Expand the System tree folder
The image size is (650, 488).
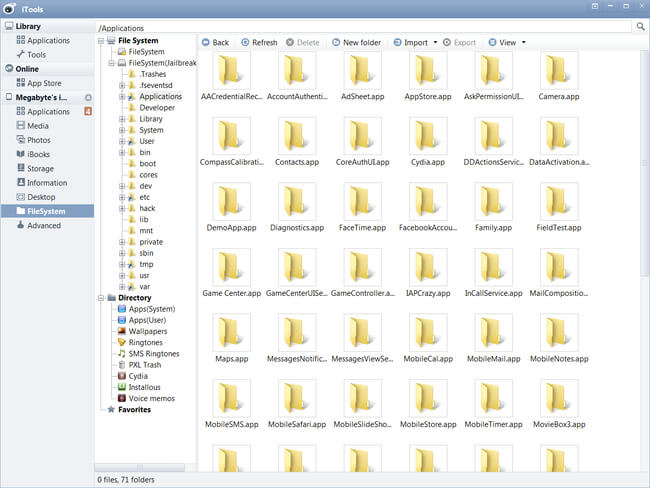(x=122, y=130)
